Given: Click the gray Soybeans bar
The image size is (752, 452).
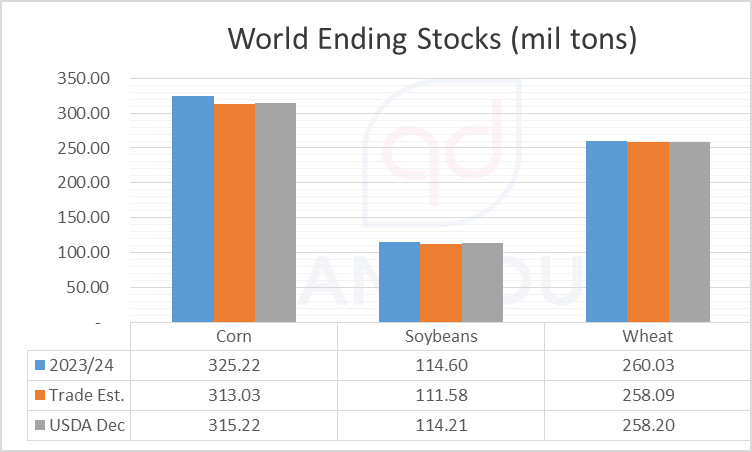Looking at the screenshot, I should click(482, 283).
